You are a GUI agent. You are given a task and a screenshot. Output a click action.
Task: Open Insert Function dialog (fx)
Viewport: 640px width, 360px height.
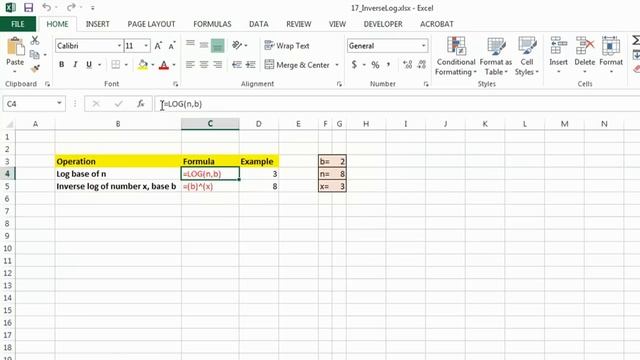tap(141, 104)
